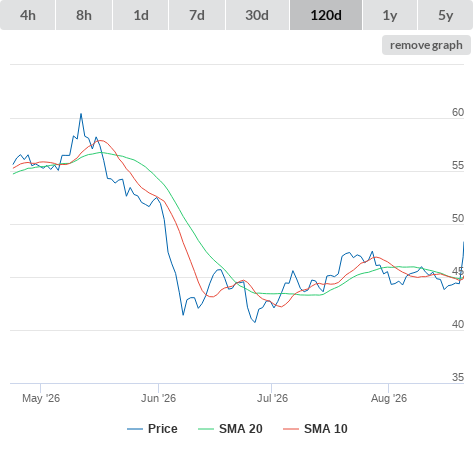The image size is (474, 455).
Task: Click the May '26 axis label
Action: point(41,398)
